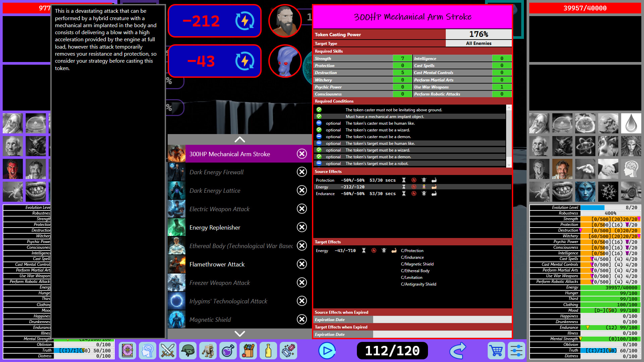
Task: Toggle optional condition 'caster must be a wizard'
Action: [x=319, y=130]
